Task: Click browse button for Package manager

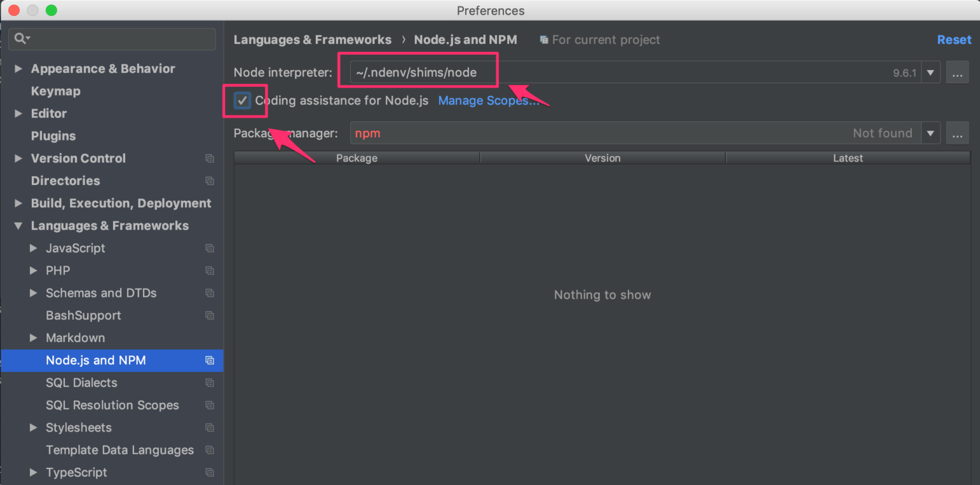Action: pyautogui.click(x=957, y=133)
